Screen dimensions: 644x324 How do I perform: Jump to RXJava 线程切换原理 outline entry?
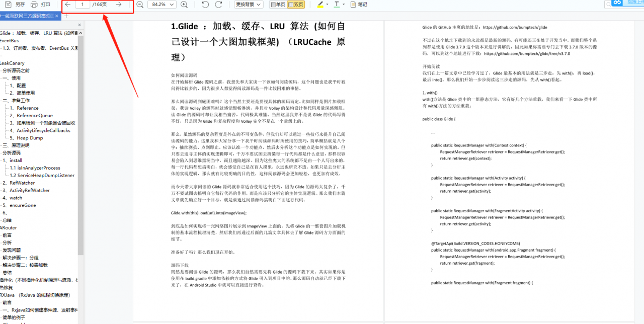[x=35, y=295]
